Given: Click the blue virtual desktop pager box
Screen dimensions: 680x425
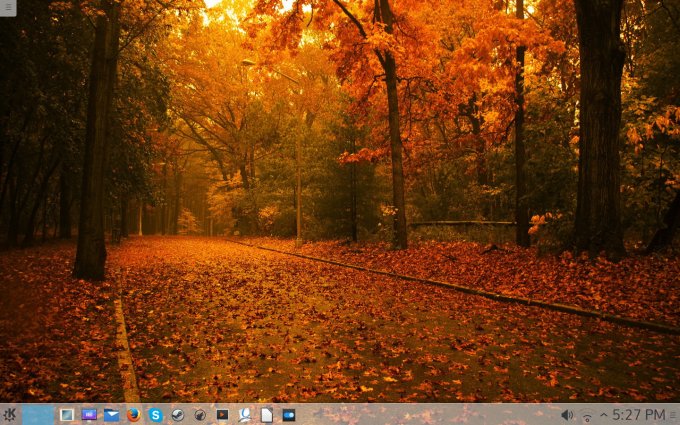Looking at the screenshot, I should (x=38, y=415).
